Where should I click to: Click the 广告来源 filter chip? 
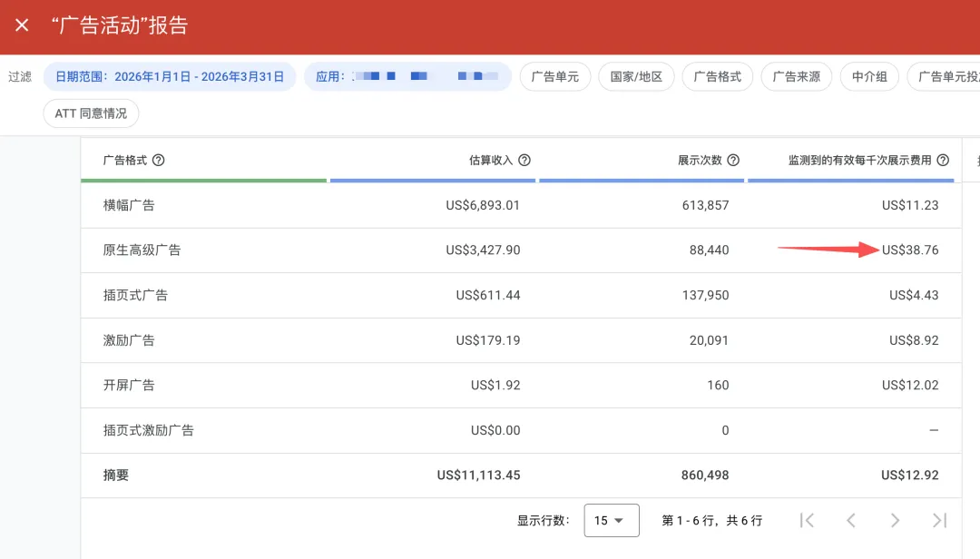click(796, 77)
